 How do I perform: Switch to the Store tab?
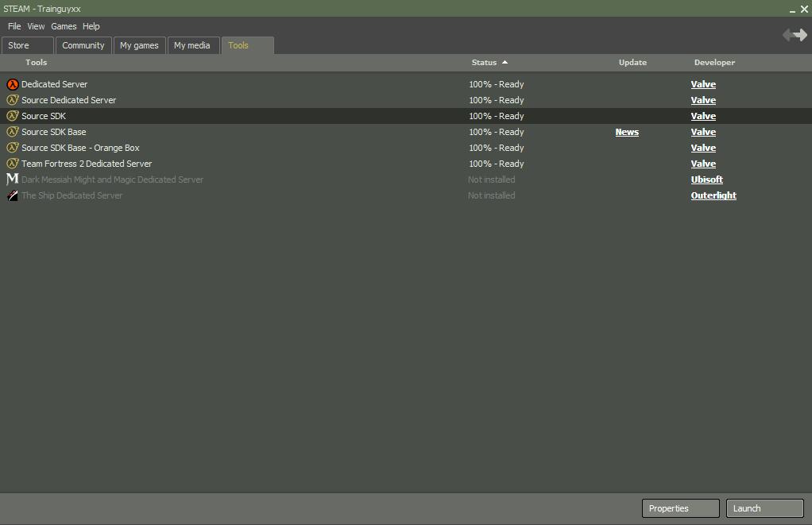pyautogui.click(x=28, y=45)
